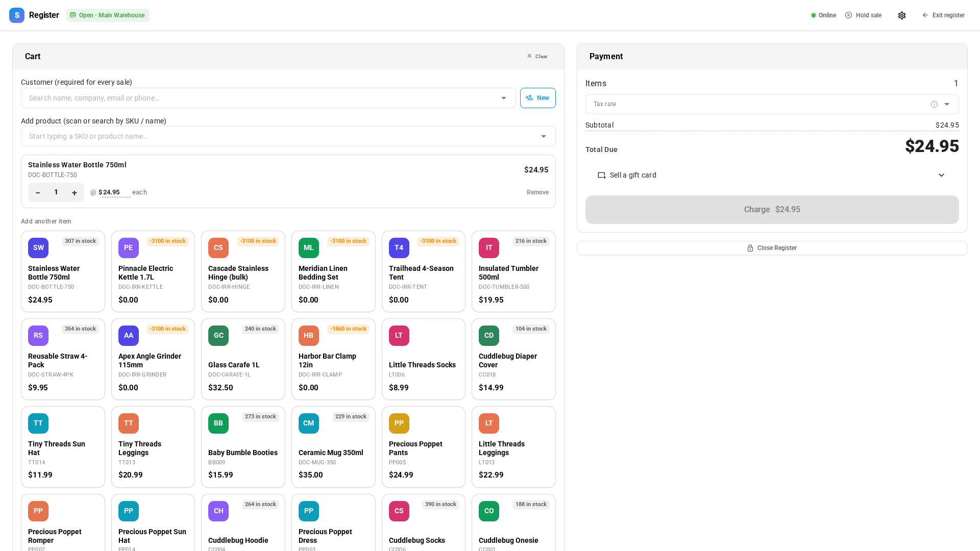Click the CD Cuddlebug Diaper Cover icon
980x551 pixels.
click(x=489, y=336)
